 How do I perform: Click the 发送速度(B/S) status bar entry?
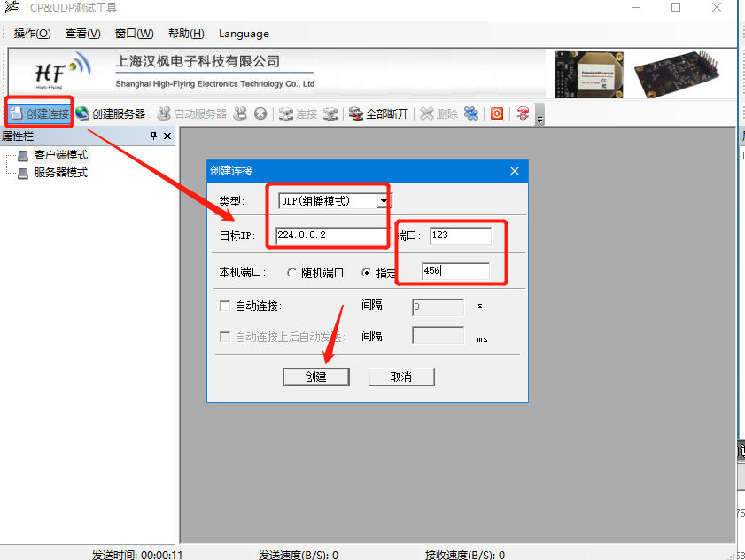pos(299,555)
